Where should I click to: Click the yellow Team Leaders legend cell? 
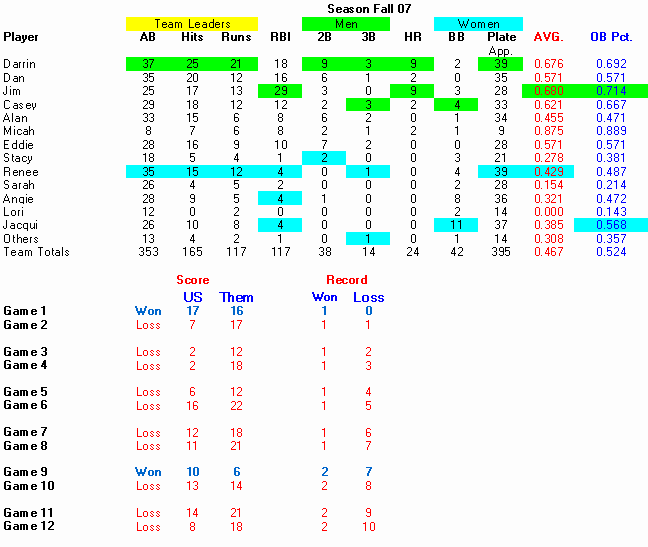point(192,24)
